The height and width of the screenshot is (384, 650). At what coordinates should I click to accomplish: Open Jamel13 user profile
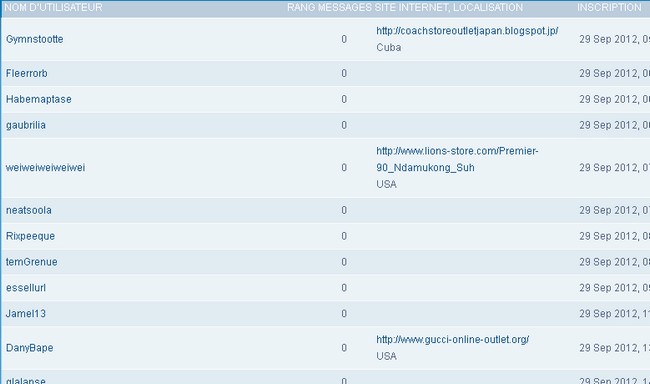[x=26, y=314]
